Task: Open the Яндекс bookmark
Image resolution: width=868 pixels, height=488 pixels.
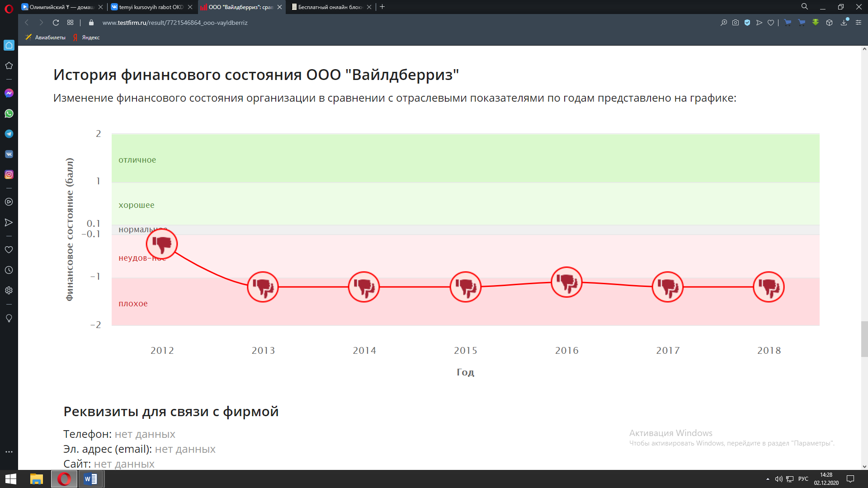Action: [86, 38]
